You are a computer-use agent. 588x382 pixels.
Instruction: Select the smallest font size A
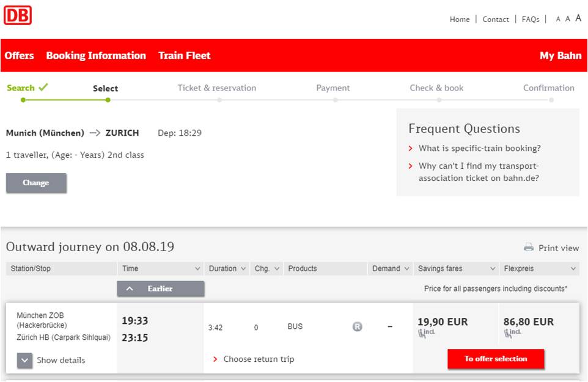pyautogui.click(x=558, y=19)
